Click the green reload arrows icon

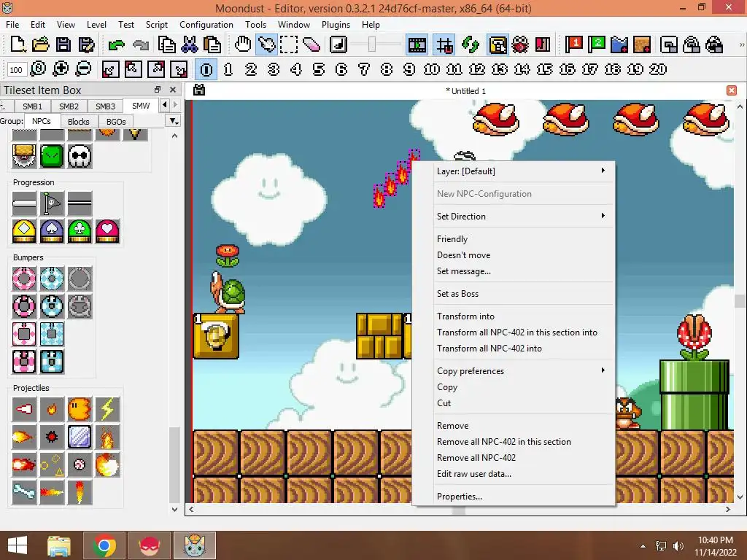471,44
